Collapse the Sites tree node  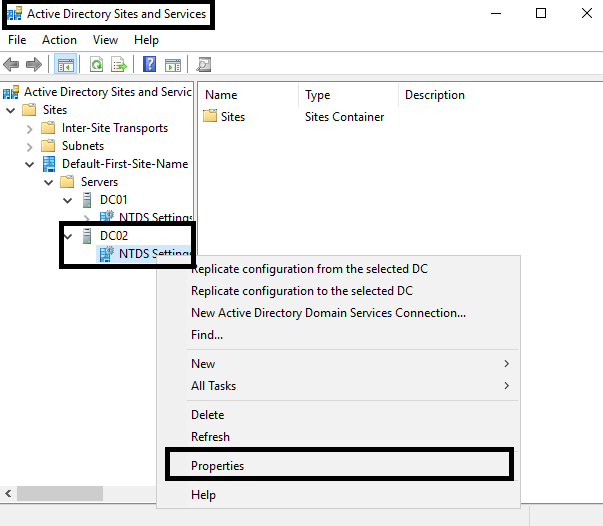click(x=11, y=111)
